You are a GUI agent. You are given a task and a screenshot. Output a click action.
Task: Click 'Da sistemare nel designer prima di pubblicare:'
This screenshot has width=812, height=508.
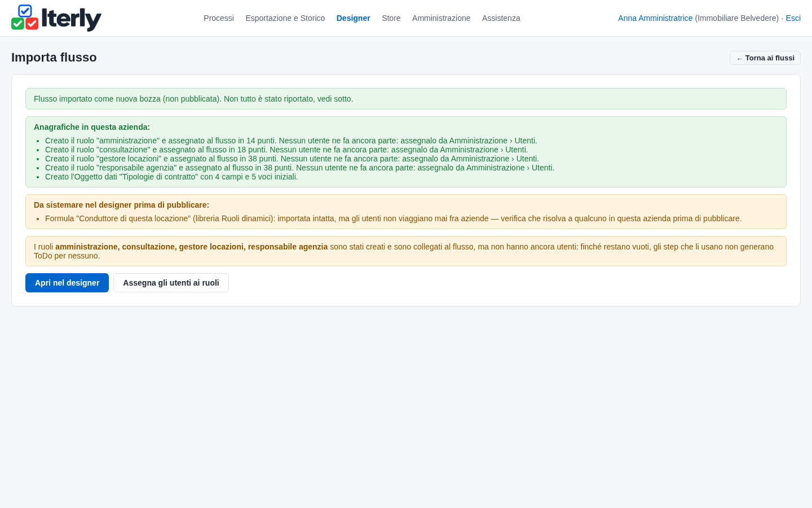click(121, 205)
